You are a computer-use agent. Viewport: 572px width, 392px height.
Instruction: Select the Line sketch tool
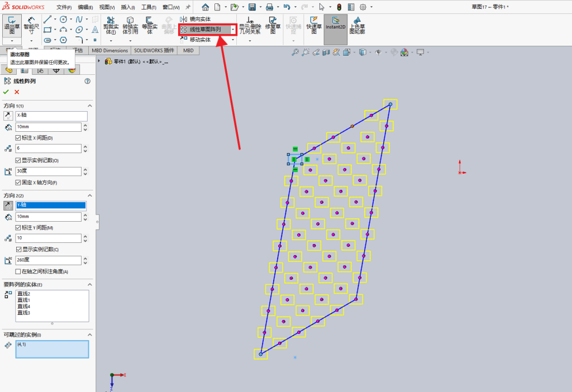[47, 20]
